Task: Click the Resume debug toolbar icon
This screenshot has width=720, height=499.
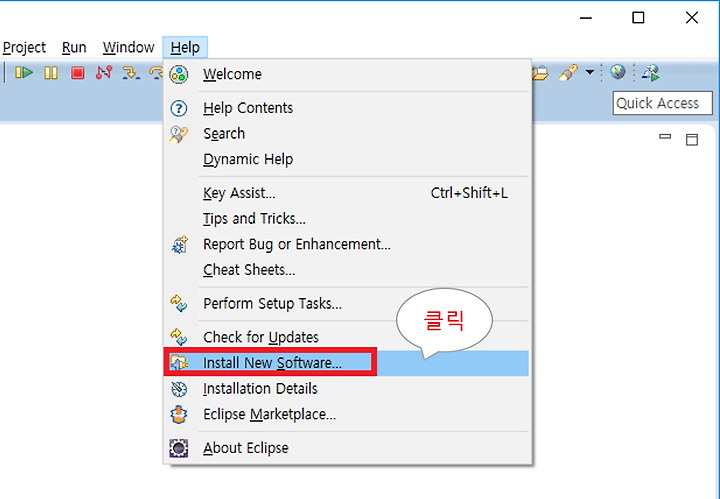Action: (24, 73)
